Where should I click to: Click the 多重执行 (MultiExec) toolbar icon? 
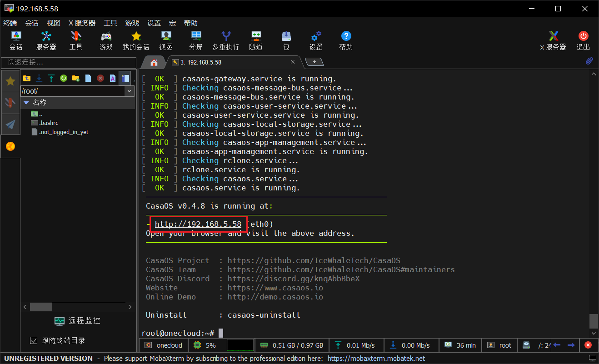226,40
